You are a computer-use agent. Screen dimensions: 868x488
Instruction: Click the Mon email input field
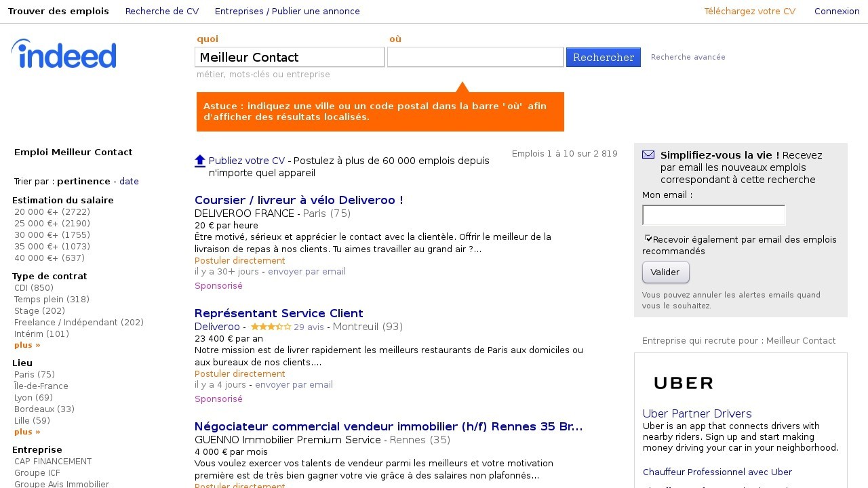pos(713,216)
